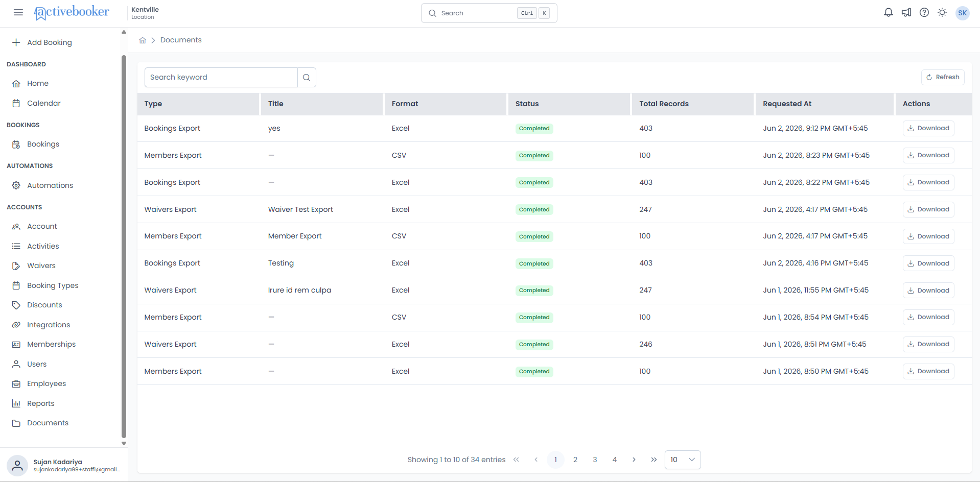Click the Memberships card icon

16,345
